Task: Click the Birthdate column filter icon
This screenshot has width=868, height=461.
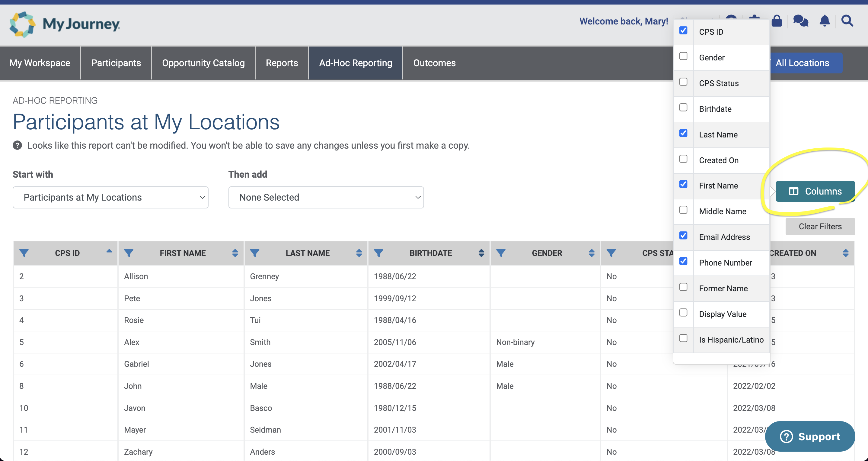Action: tap(378, 253)
